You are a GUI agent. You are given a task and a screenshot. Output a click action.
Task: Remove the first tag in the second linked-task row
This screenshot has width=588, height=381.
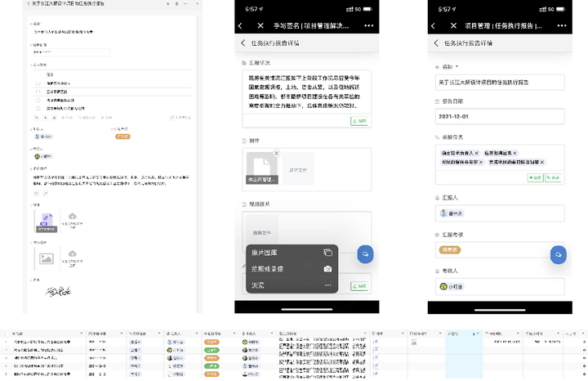pyautogui.click(x=481, y=162)
